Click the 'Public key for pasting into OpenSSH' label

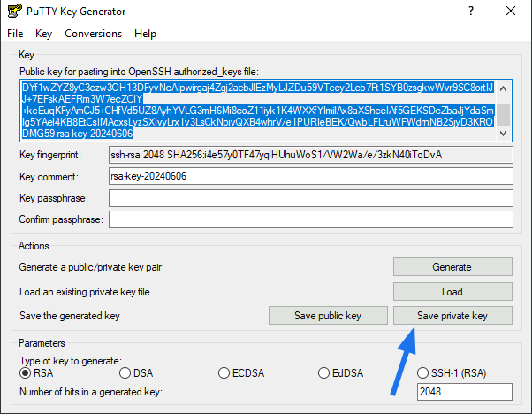[x=139, y=72]
